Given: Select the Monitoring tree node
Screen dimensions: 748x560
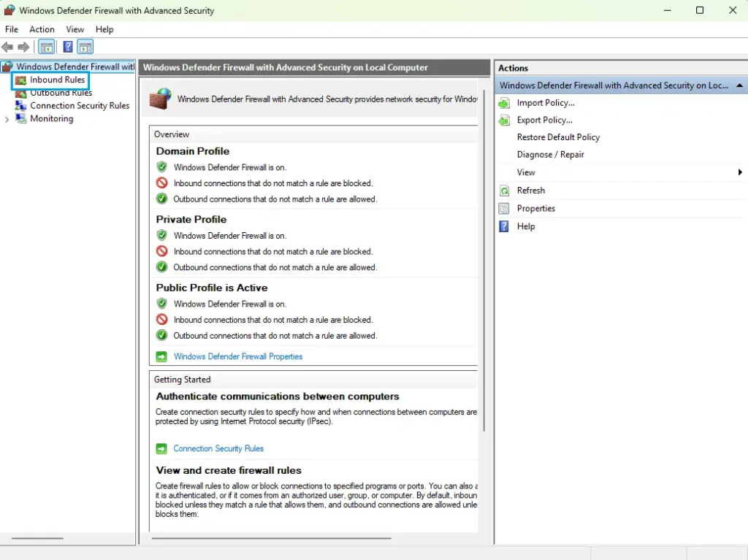Looking at the screenshot, I should [52, 118].
